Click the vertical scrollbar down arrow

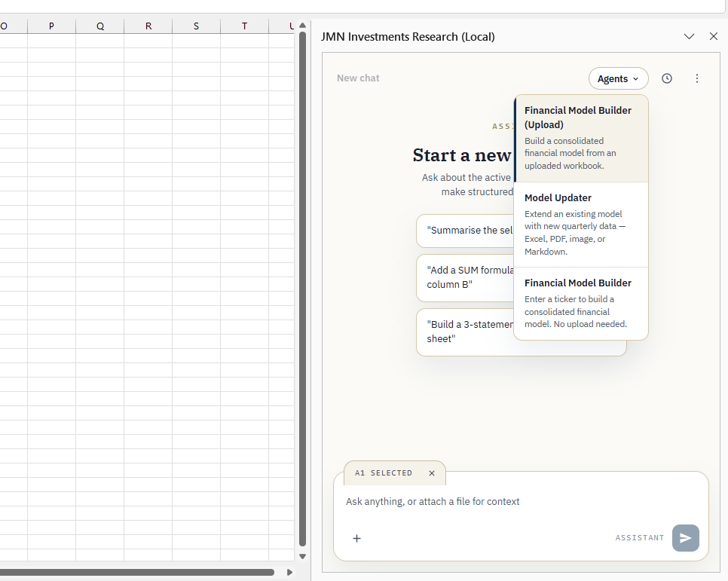tap(303, 556)
